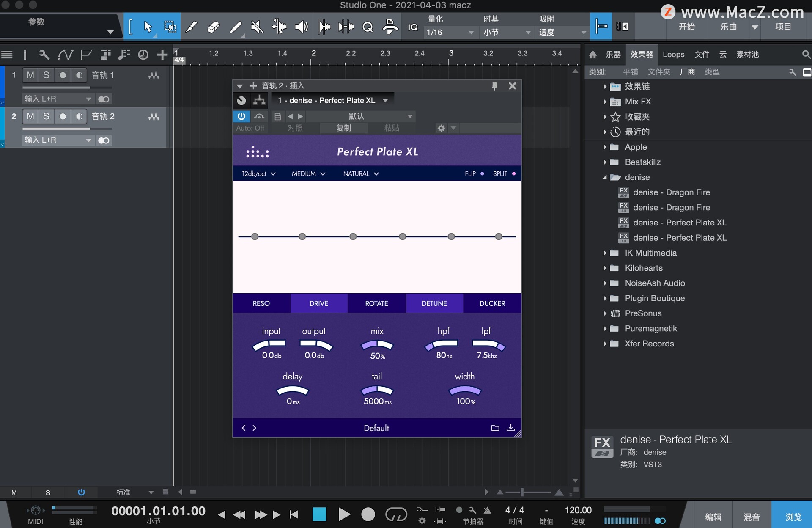
Task: Toggle FLIP option in Perfect Plate XL
Action: pos(474,173)
